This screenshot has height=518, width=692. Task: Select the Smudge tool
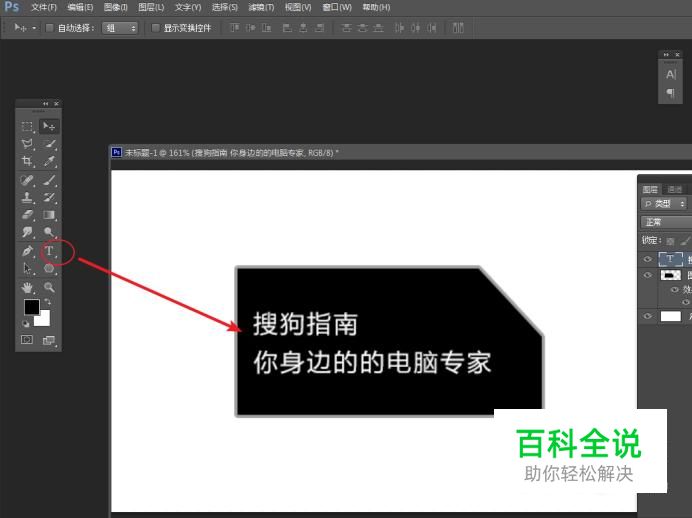click(27, 232)
